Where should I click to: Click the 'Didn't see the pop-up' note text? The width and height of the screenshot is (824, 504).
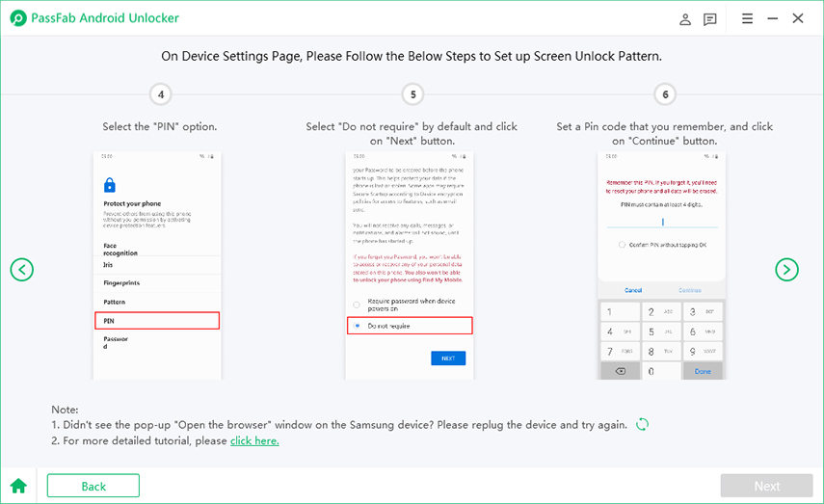coord(339,425)
